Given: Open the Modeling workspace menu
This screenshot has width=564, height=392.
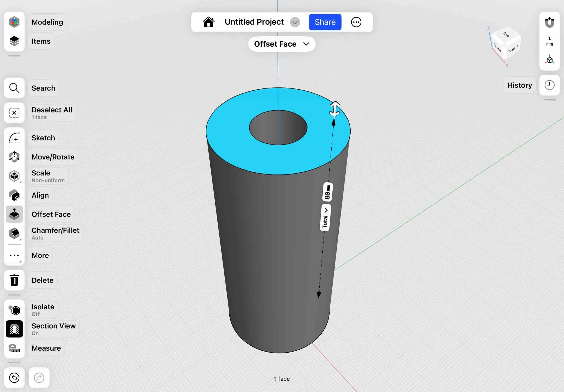Looking at the screenshot, I should (x=14, y=22).
